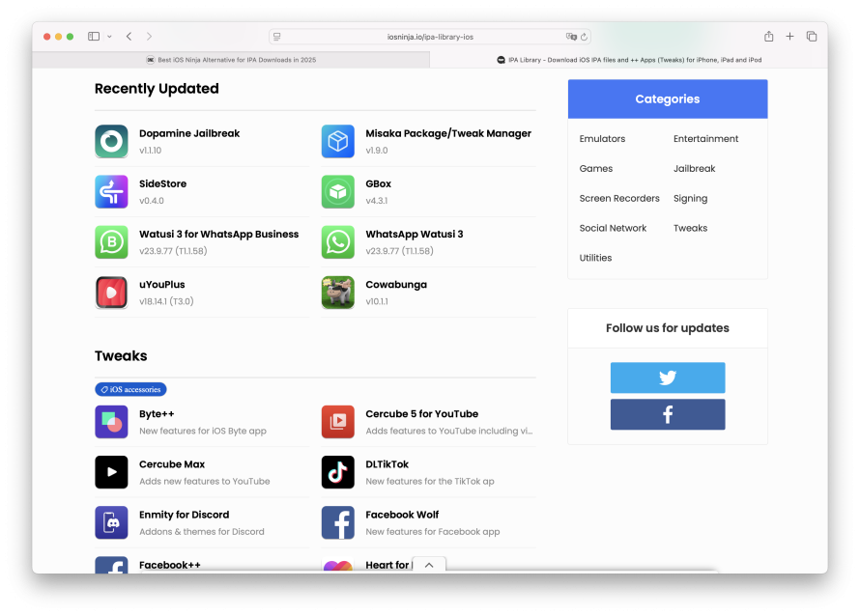Image resolution: width=860 pixels, height=616 pixels.
Task: Click the scroll-to-top chevron button
Action: tap(429, 565)
